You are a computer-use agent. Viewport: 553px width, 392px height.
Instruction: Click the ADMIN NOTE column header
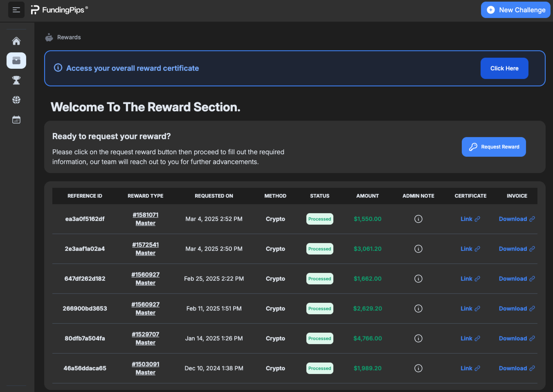tap(418, 196)
